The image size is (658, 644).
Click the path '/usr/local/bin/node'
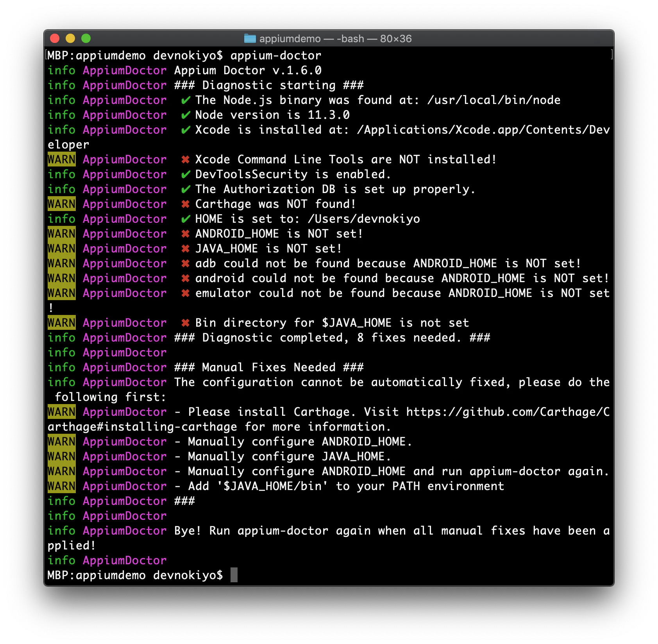point(494,100)
